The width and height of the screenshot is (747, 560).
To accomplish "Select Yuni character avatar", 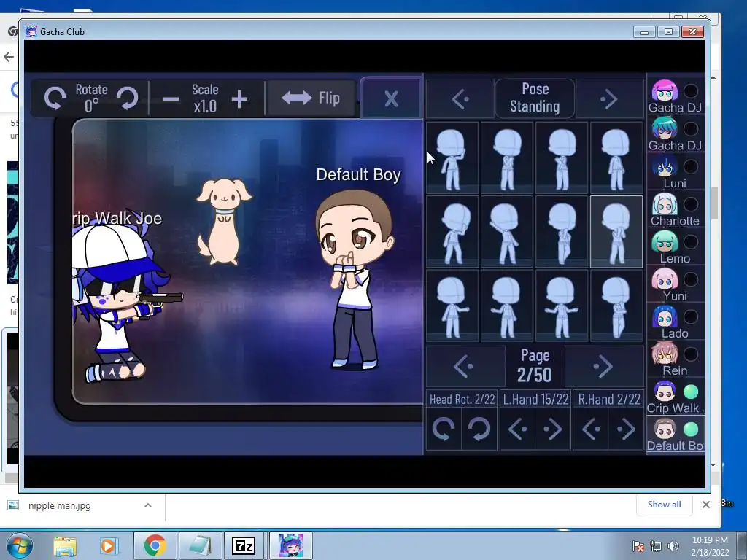I will (665, 279).
